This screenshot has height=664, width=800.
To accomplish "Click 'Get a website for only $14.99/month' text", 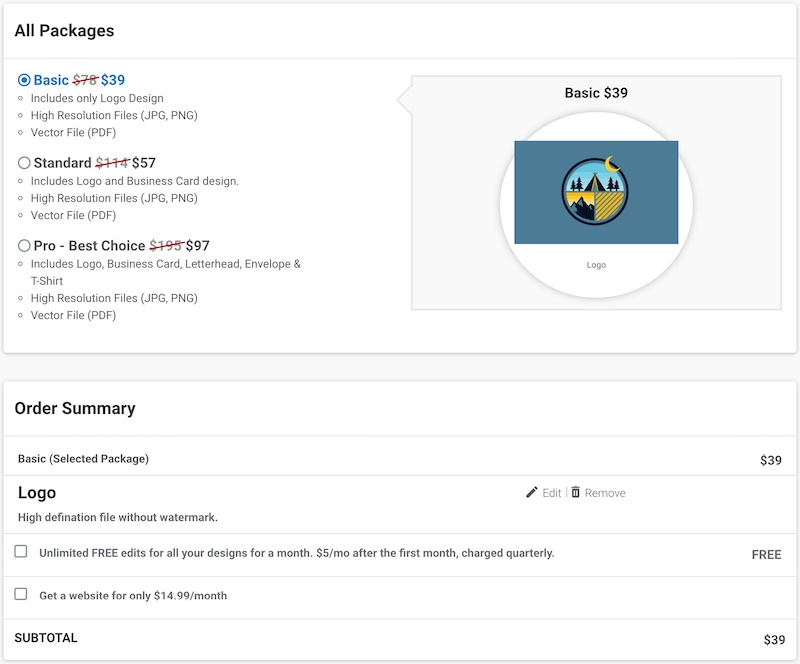I will tap(133, 596).
